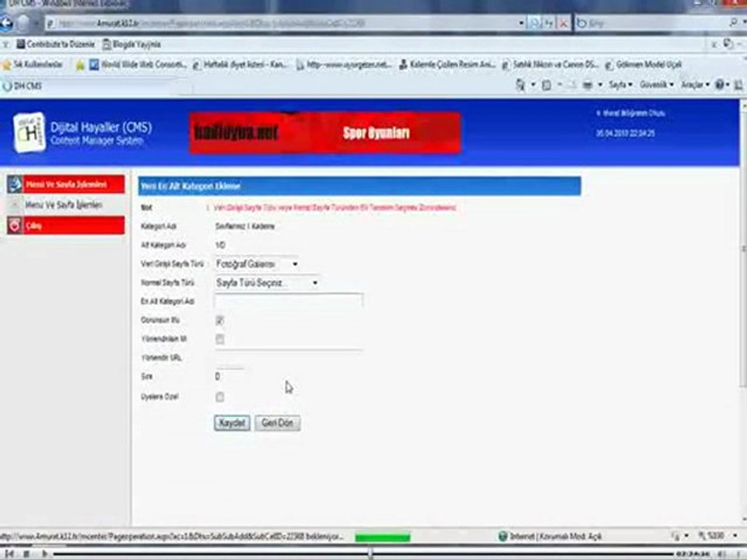This screenshot has height=560, width=747.
Task: Click the En Alt Kategori Adı input field
Action: pyautogui.click(x=289, y=301)
